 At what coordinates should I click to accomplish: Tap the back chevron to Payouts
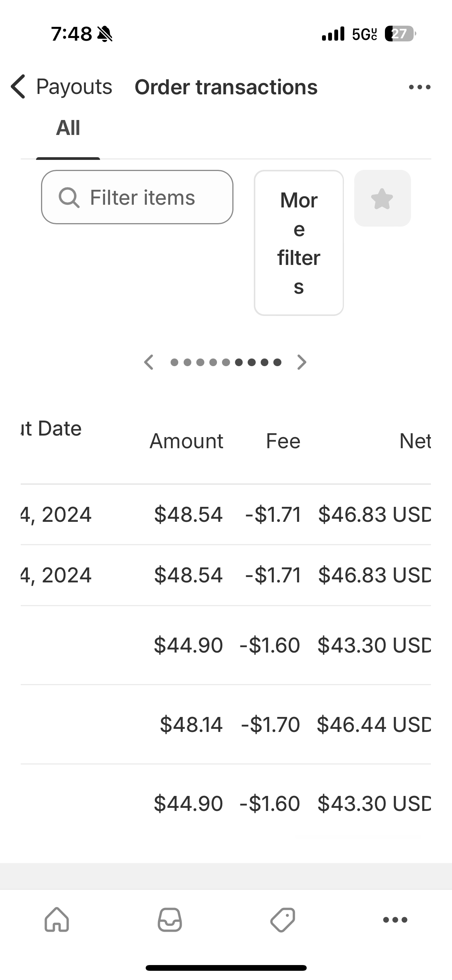(18, 87)
